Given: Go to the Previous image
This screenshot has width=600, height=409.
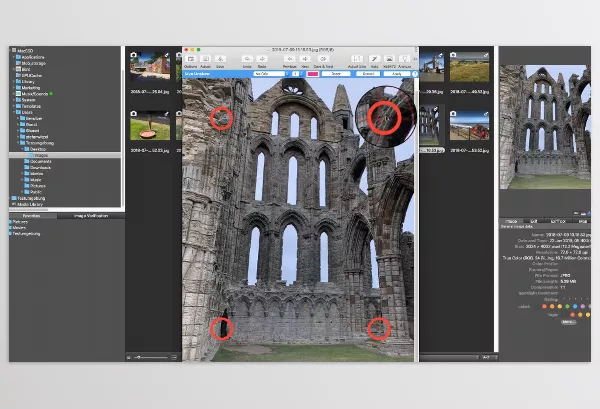Looking at the screenshot, I should tap(291, 60).
